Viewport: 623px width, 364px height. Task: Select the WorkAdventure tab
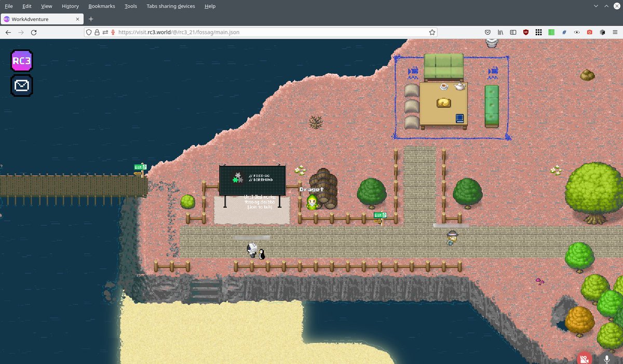[42, 19]
